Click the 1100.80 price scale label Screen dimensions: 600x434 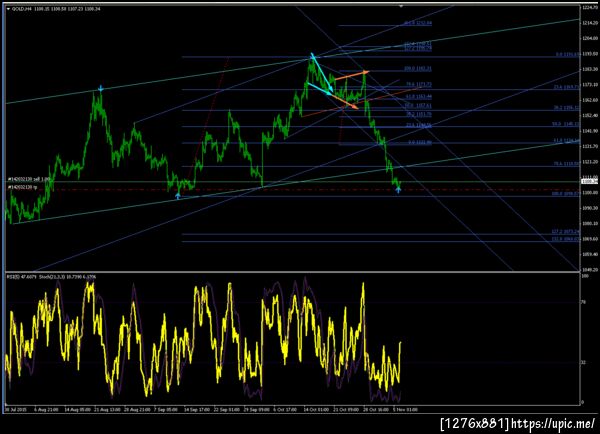point(590,193)
